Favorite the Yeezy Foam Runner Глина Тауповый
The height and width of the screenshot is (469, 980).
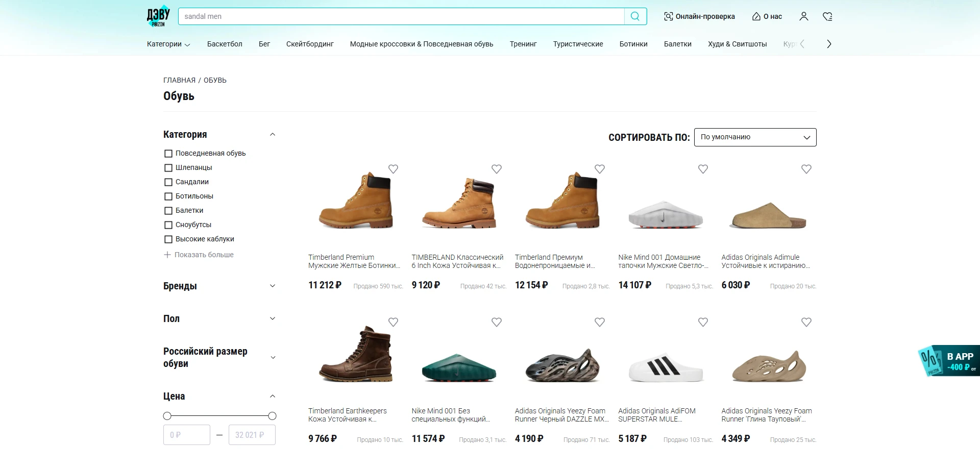pos(806,322)
